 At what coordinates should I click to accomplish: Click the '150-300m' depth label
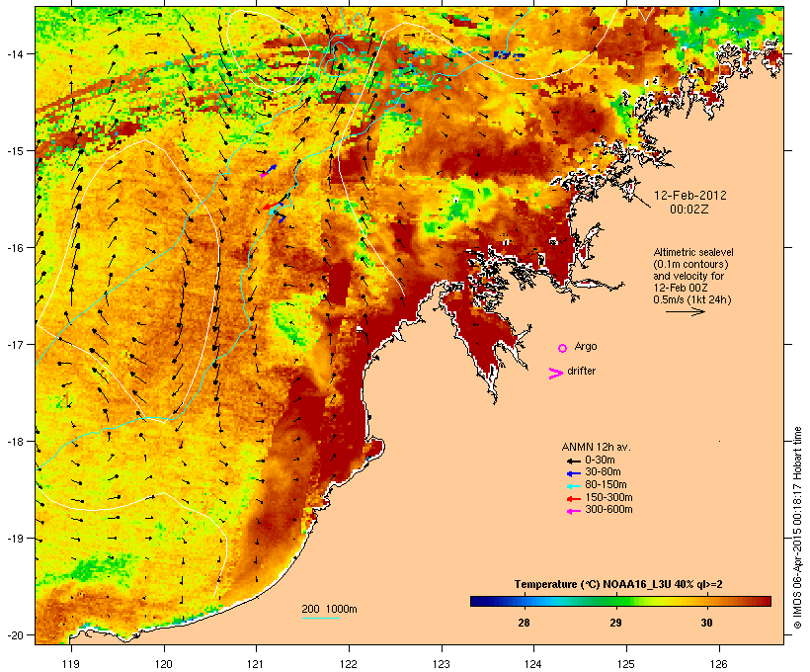(x=608, y=497)
